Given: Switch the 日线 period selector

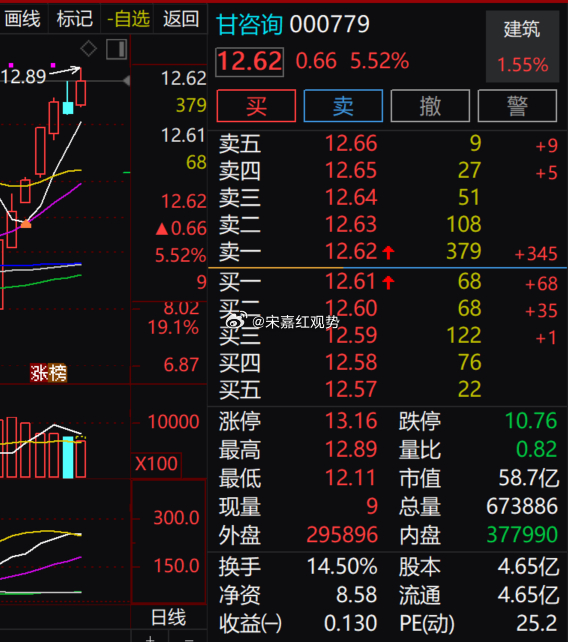Looking at the screenshot, I should click(x=168, y=617).
